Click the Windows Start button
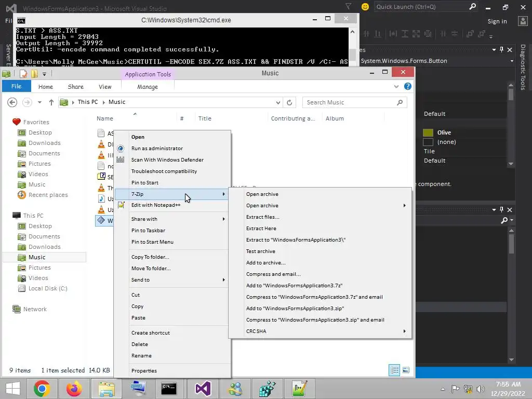 point(13,389)
